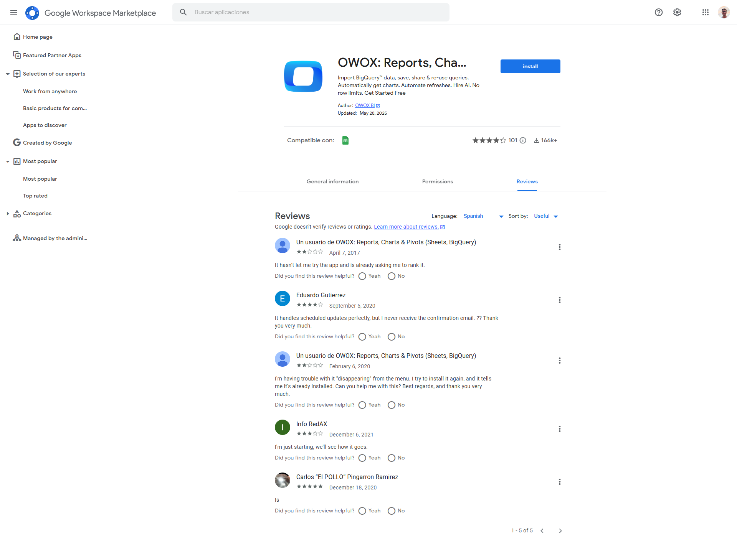Click the blue install button
This screenshot has height=560, width=737.
pyautogui.click(x=530, y=66)
